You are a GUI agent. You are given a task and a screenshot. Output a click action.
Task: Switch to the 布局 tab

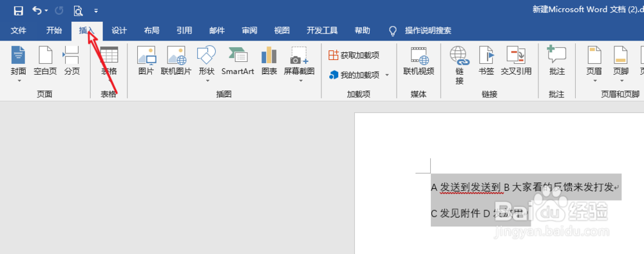click(x=151, y=30)
